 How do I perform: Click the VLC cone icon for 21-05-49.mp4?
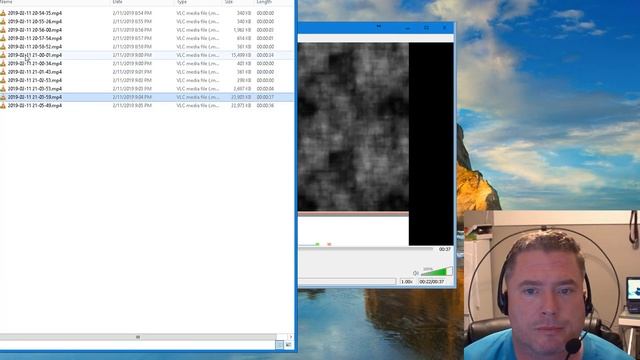[3, 105]
